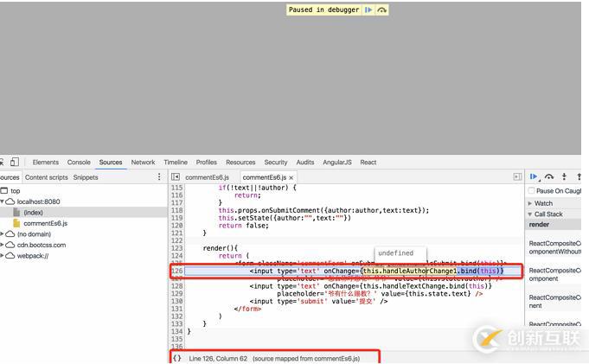
Task: Select Content scripts navigator tab
Action: tap(46, 177)
